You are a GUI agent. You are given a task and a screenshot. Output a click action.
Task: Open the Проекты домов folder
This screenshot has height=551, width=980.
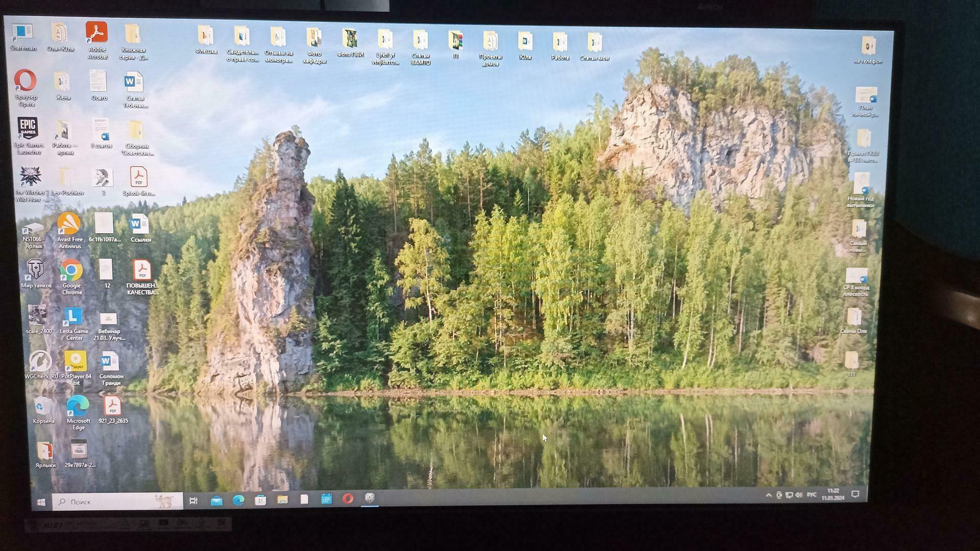tap(491, 49)
